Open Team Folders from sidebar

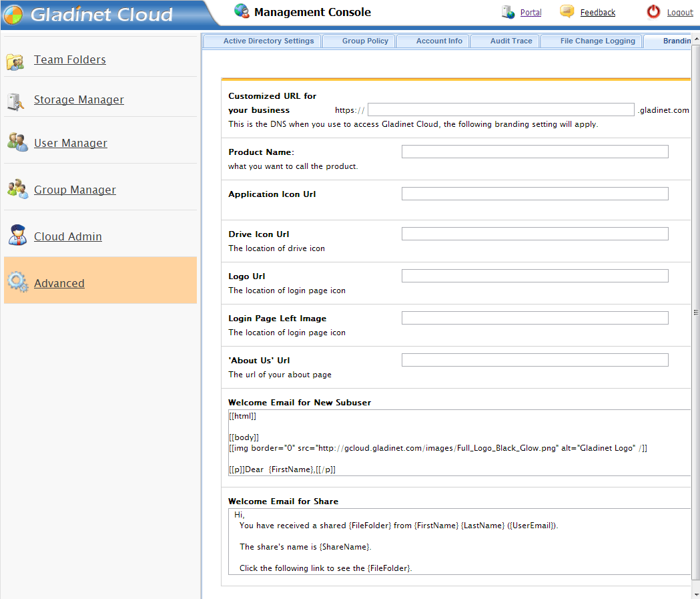[x=70, y=59]
